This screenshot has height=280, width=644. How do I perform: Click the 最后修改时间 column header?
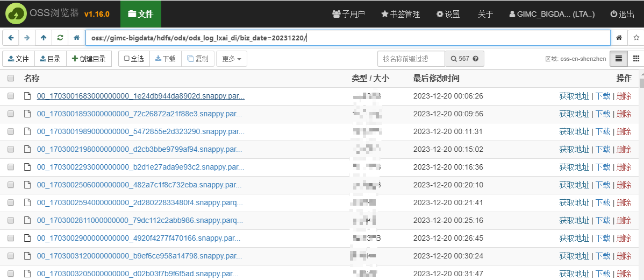436,78
